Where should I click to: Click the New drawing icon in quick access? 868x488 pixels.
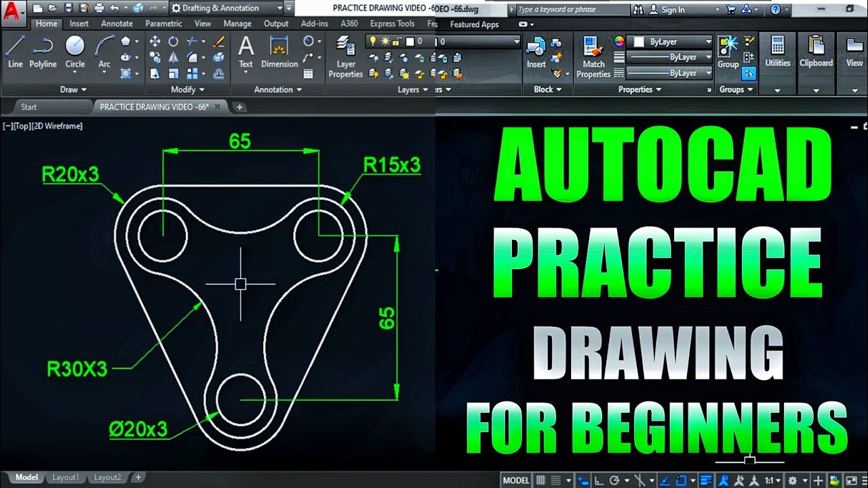pos(38,8)
